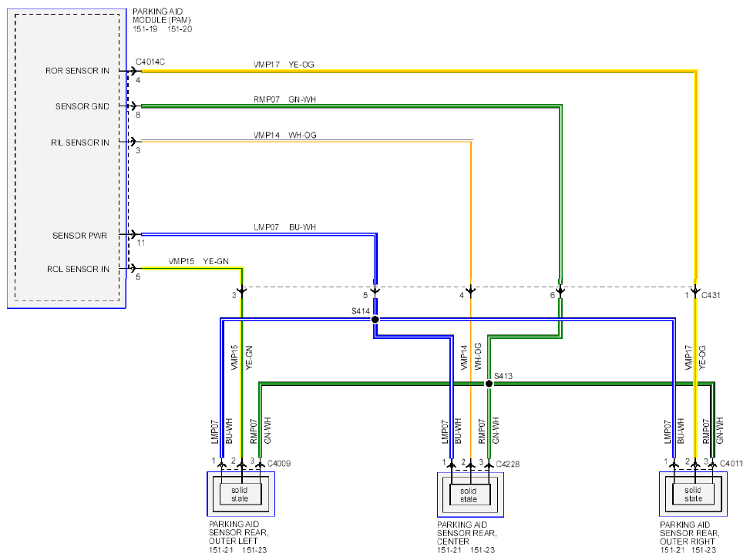Viewport: 750px width, 560px height.
Task: Click the "SENSOR PWR" pin label
Action: pyautogui.click(x=79, y=236)
